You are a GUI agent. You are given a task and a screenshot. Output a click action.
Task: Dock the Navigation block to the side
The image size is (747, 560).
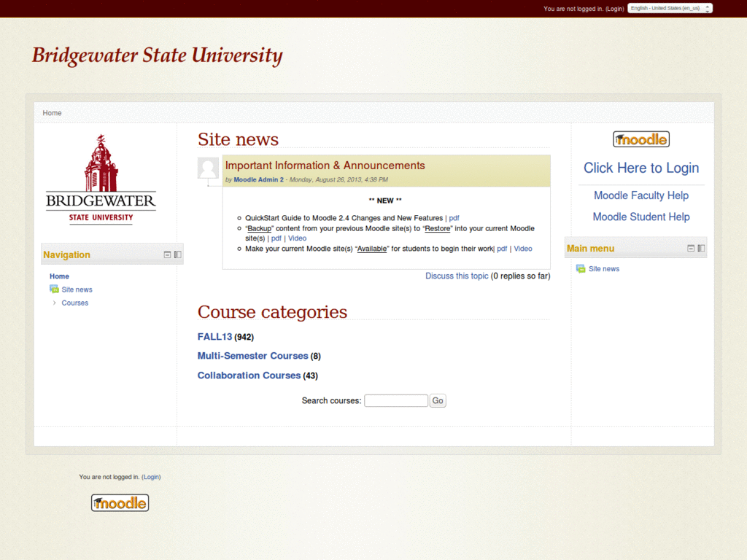point(178,254)
